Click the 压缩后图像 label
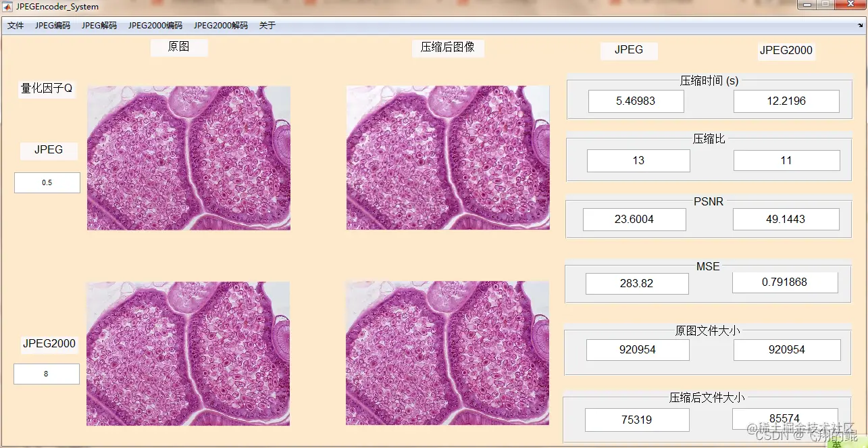This screenshot has height=448, width=868. tap(448, 47)
